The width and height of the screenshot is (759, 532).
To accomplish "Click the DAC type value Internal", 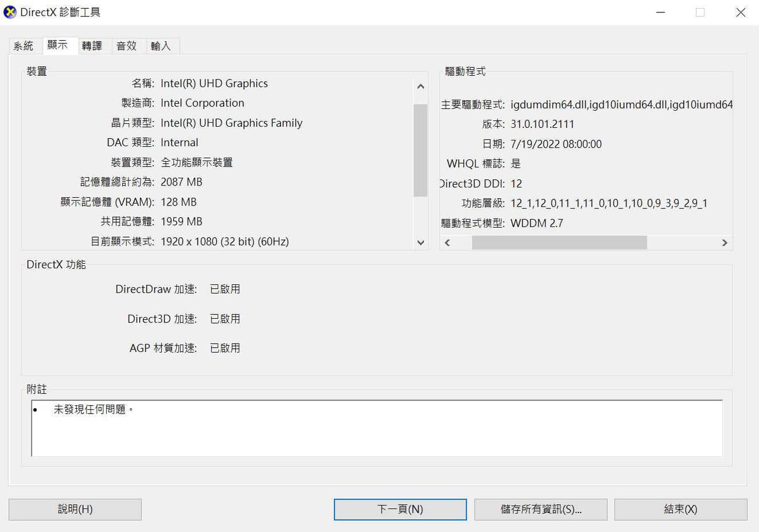I will pyautogui.click(x=179, y=143).
